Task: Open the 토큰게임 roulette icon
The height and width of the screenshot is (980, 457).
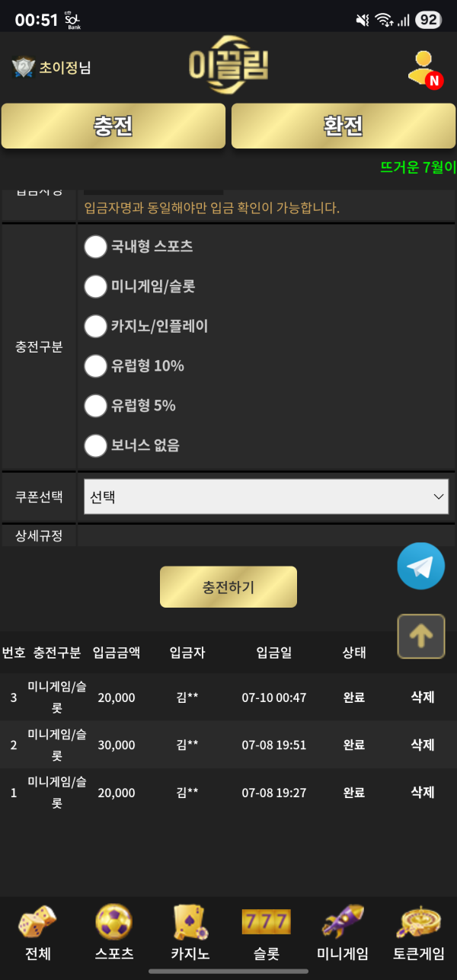Action: point(419,921)
